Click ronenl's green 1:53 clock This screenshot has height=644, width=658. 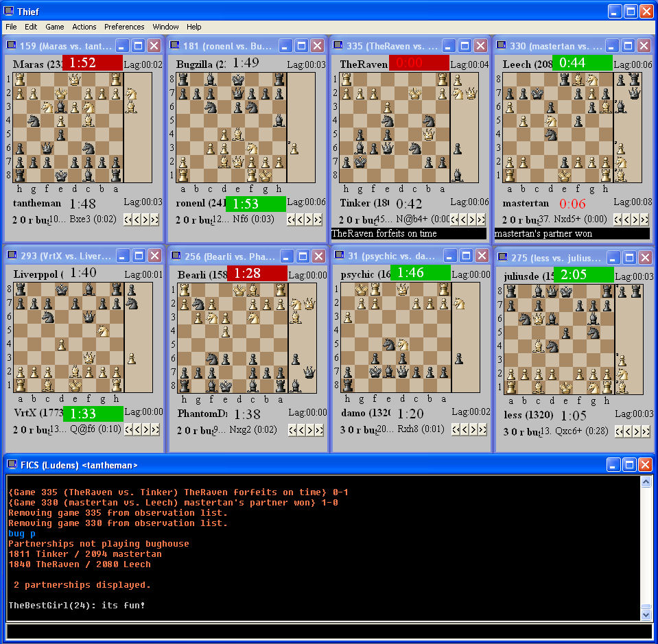coord(255,204)
